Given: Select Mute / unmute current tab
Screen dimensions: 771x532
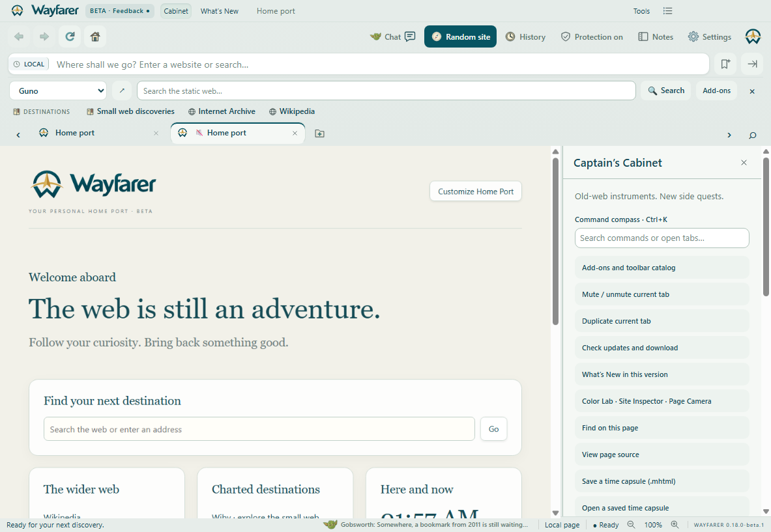Looking at the screenshot, I should point(662,294).
